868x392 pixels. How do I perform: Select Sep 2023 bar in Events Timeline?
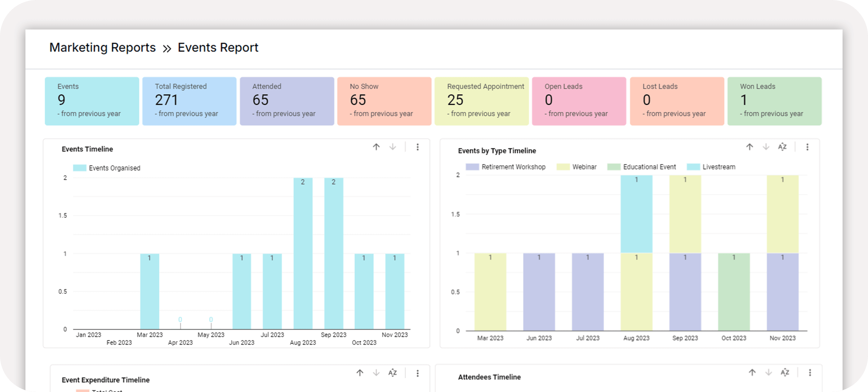click(x=334, y=253)
